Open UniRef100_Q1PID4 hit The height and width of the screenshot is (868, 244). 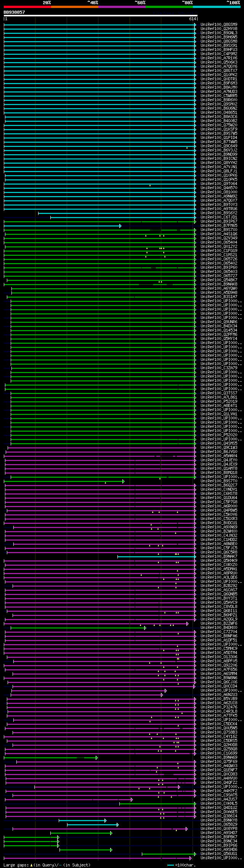point(219,138)
